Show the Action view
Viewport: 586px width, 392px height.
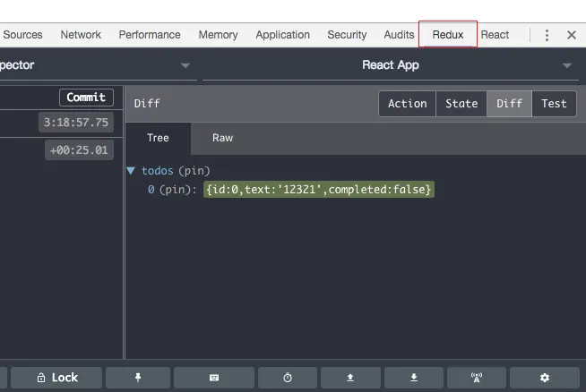[408, 104]
